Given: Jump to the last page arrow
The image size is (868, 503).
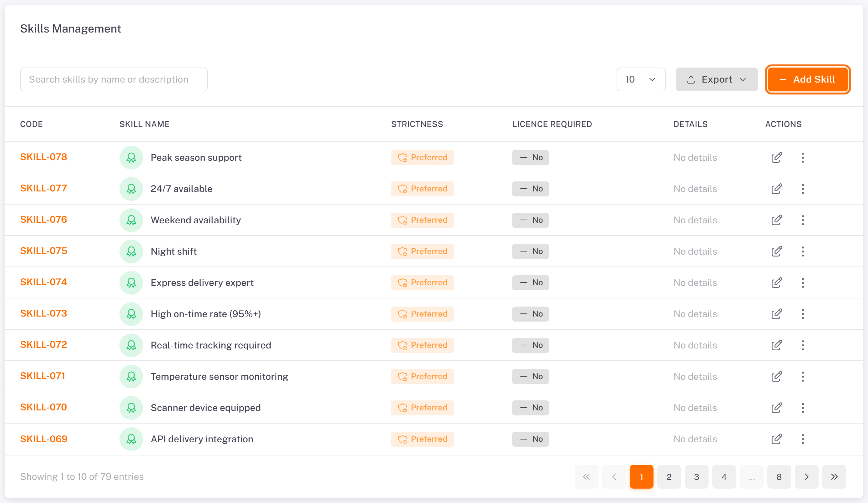Looking at the screenshot, I should pos(834,476).
